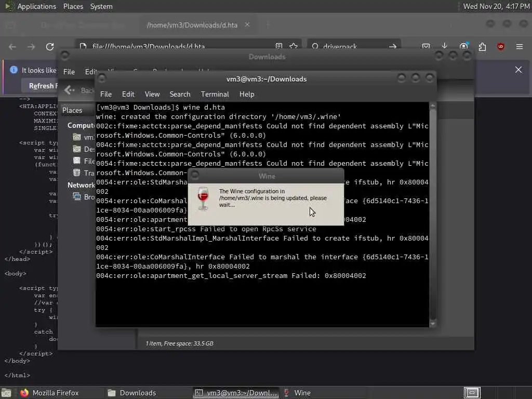Click the Wine glass icon in dialog

203,198
